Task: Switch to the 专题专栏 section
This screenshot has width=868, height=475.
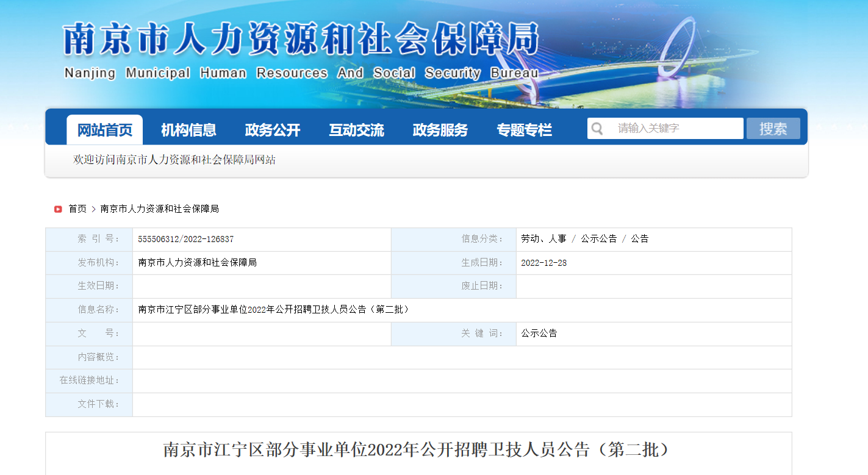Action: [524, 130]
